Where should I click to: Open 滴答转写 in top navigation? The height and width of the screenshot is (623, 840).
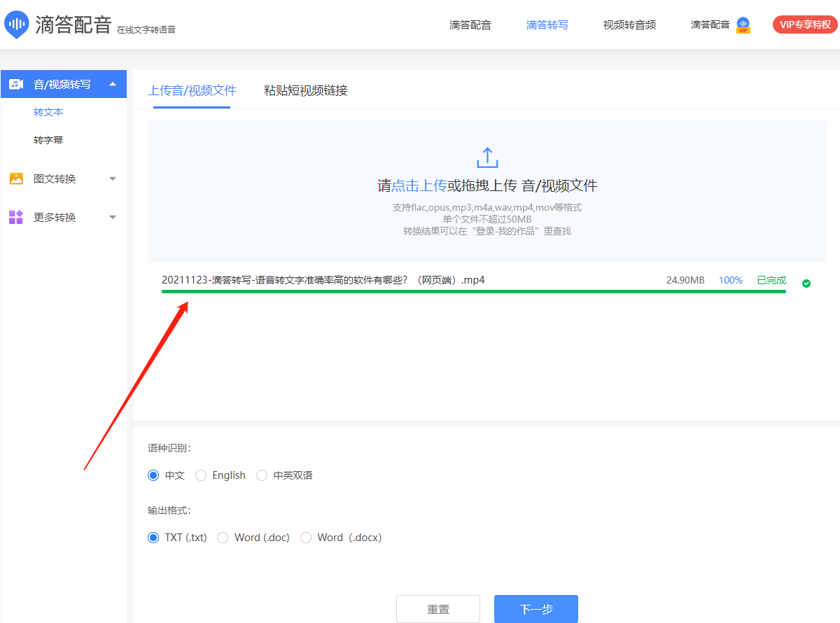click(547, 25)
